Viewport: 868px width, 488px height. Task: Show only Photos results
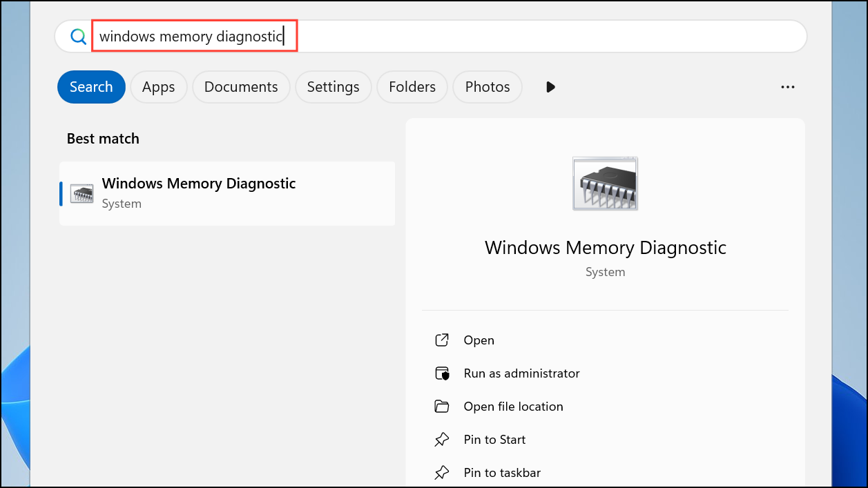tap(488, 87)
